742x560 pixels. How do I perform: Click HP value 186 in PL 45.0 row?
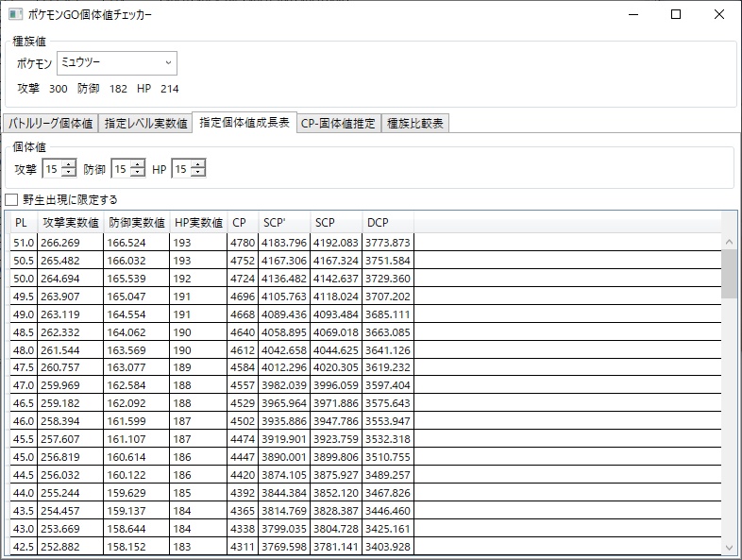[x=199, y=458]
